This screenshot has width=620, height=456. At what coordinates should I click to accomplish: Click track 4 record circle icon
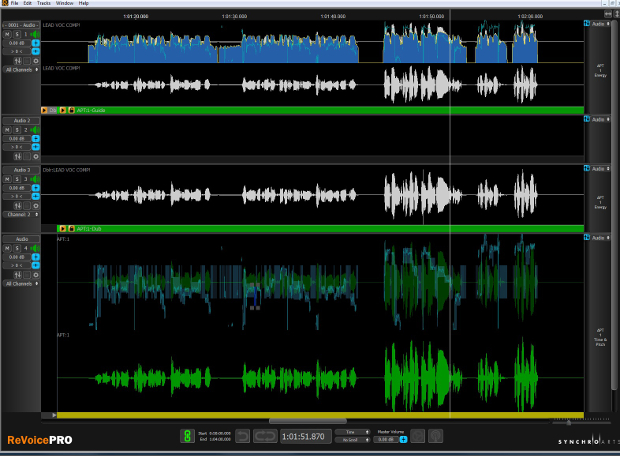click(36, 275)
